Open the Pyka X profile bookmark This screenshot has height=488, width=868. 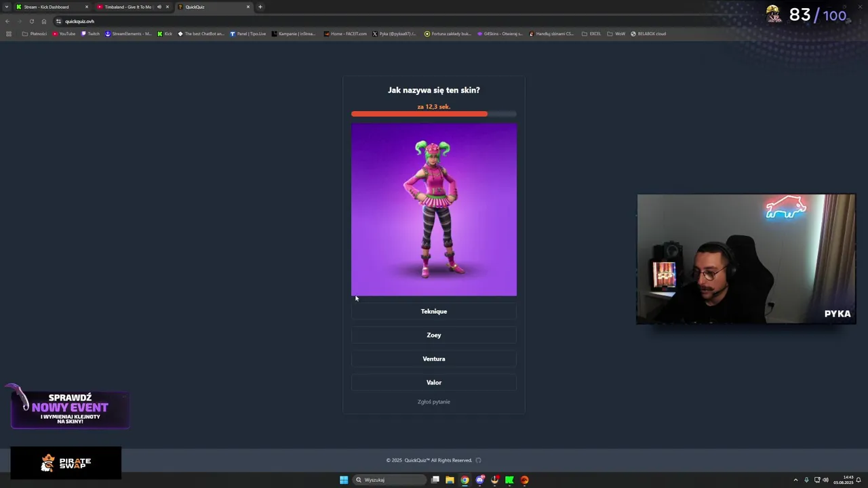395,34
